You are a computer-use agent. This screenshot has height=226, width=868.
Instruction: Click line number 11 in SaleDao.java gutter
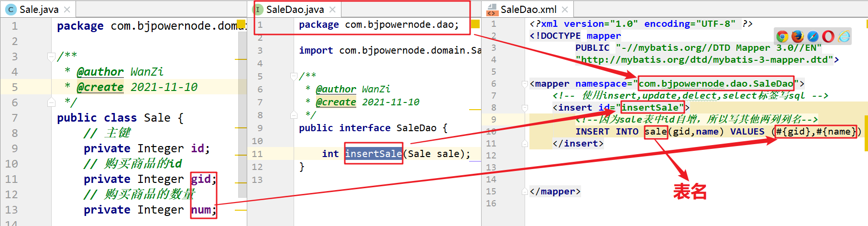coord(257,154)
